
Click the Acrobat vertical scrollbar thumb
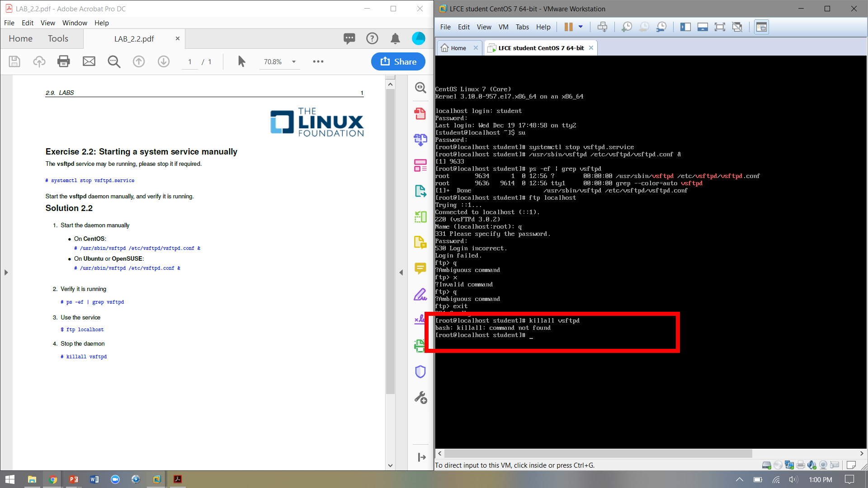390,242
